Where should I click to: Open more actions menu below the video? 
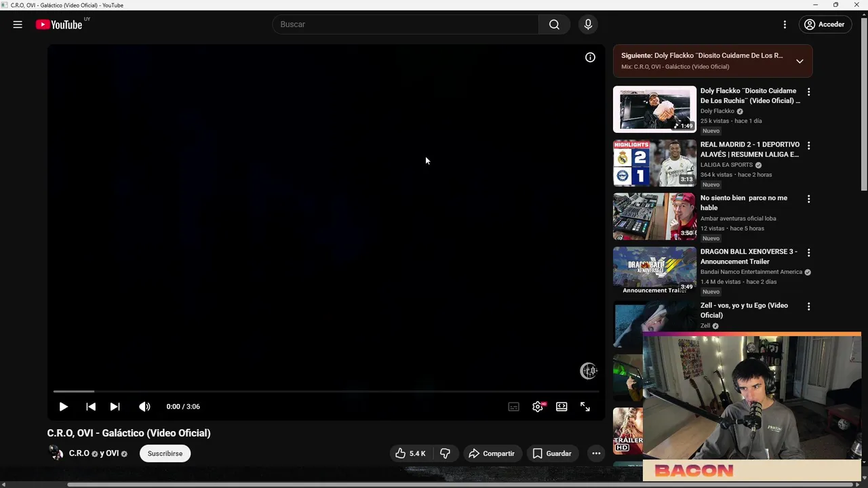[596, 453]
